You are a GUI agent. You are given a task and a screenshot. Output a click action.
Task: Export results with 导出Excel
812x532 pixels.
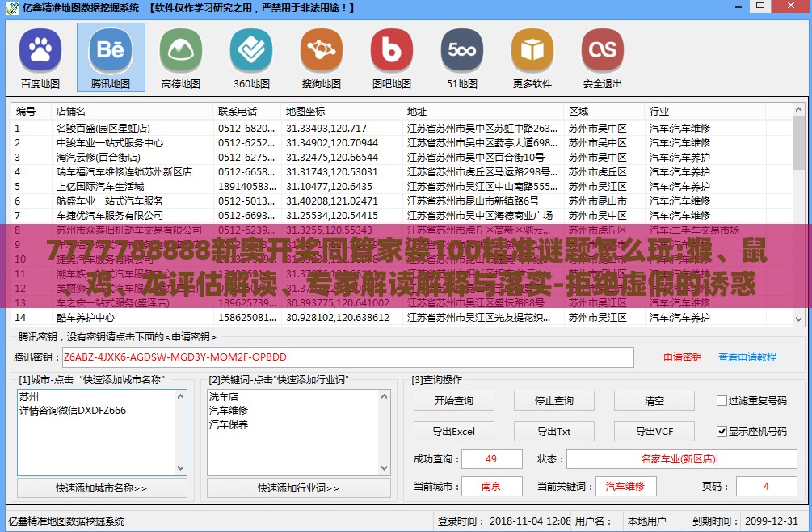453,431
